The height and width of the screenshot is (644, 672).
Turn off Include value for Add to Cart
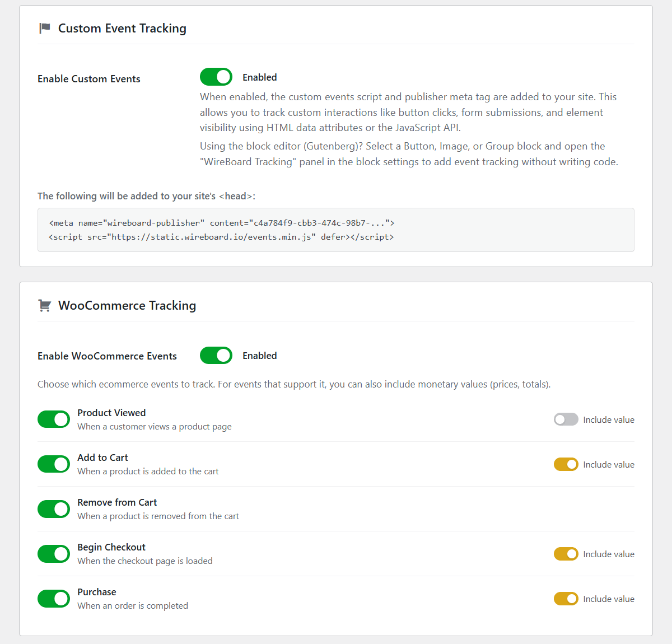(x=566, y=464)
